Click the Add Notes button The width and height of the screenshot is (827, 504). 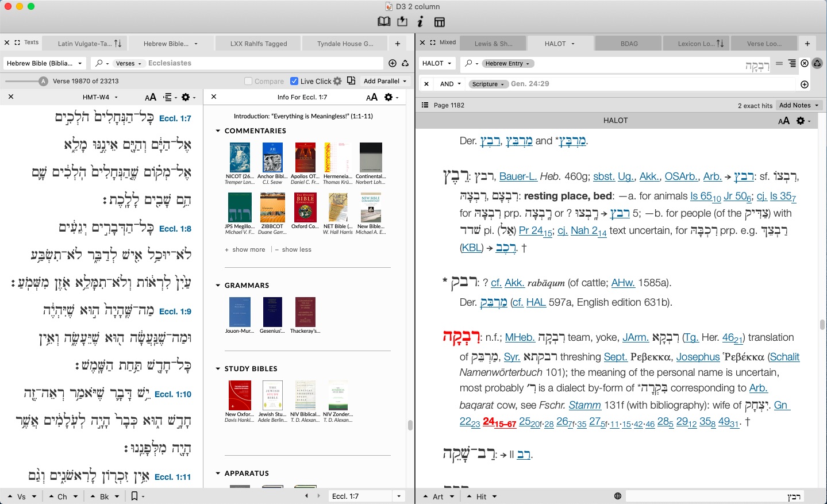(798, 105)
